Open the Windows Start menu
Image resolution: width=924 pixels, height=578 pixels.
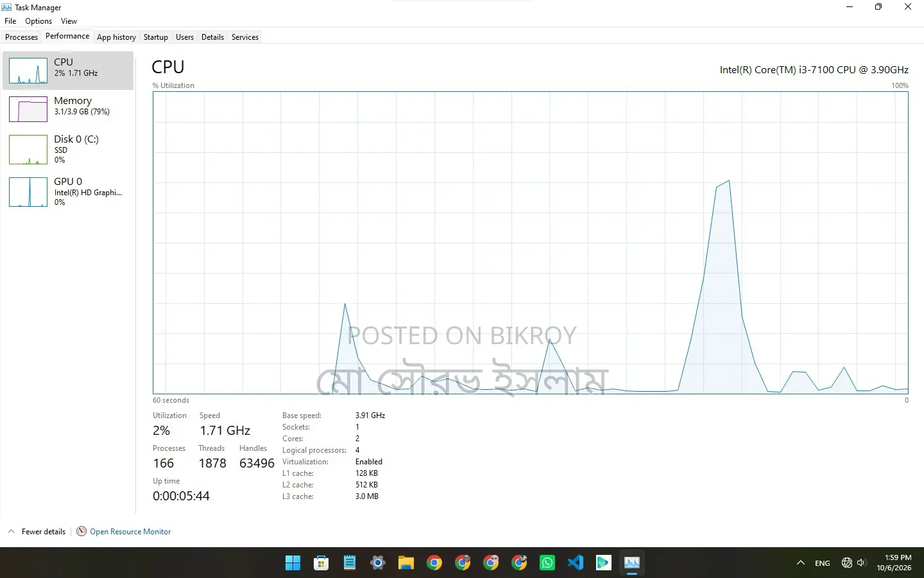[293, 563]
